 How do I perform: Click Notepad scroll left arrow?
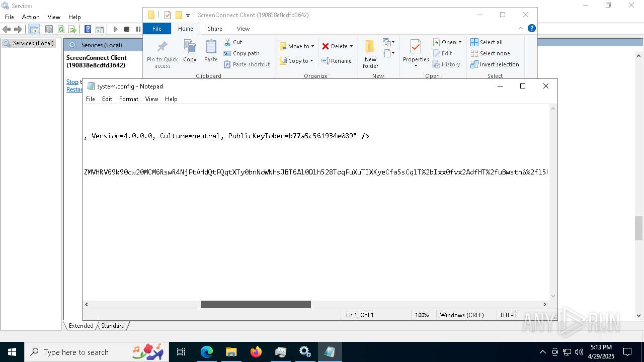(x=87, y=304)
